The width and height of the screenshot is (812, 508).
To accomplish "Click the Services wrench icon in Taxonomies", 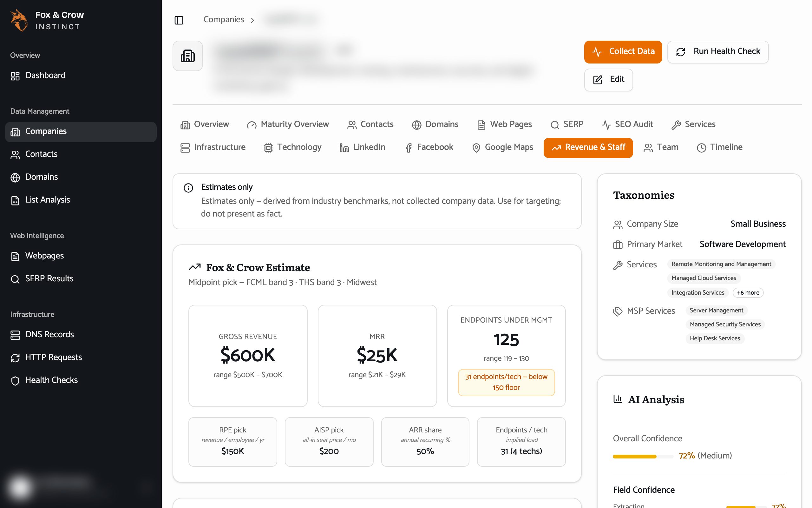I will [x=618, y=265].
